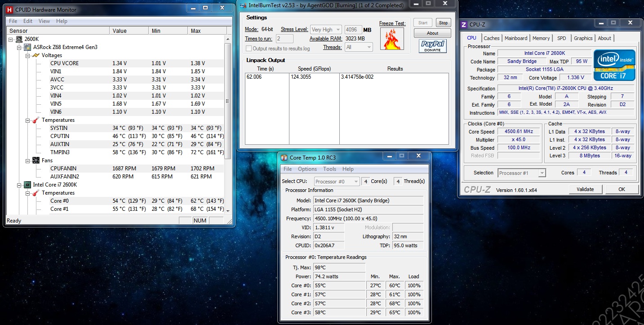644x325 pixels.
Task: Switch to the Caches tab in CPU-Z
Action: [x=491, y=39]
